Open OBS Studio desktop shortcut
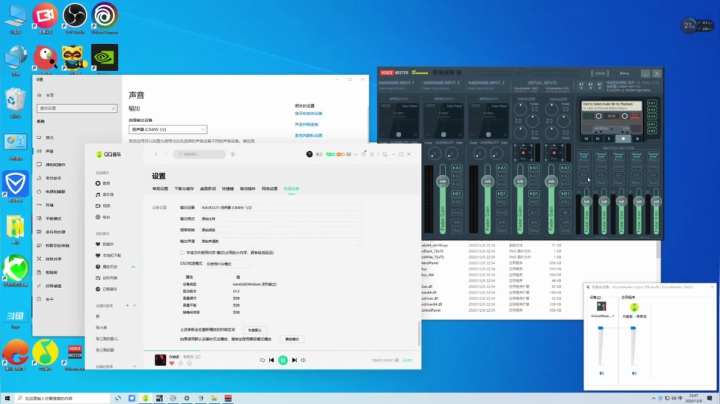 (x=75, y=17)
